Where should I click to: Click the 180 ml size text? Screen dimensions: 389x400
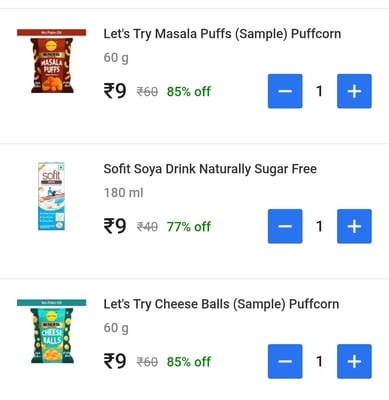(123, 193)
